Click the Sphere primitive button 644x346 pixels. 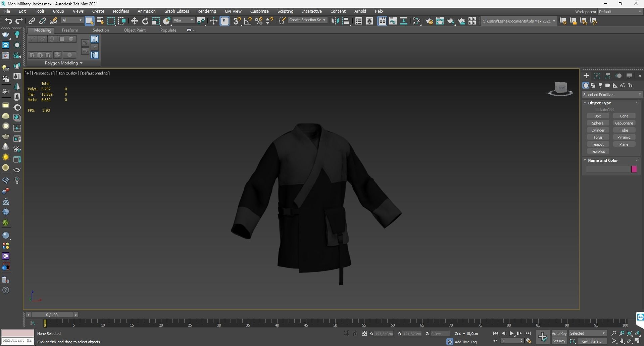tap(598, 123)
